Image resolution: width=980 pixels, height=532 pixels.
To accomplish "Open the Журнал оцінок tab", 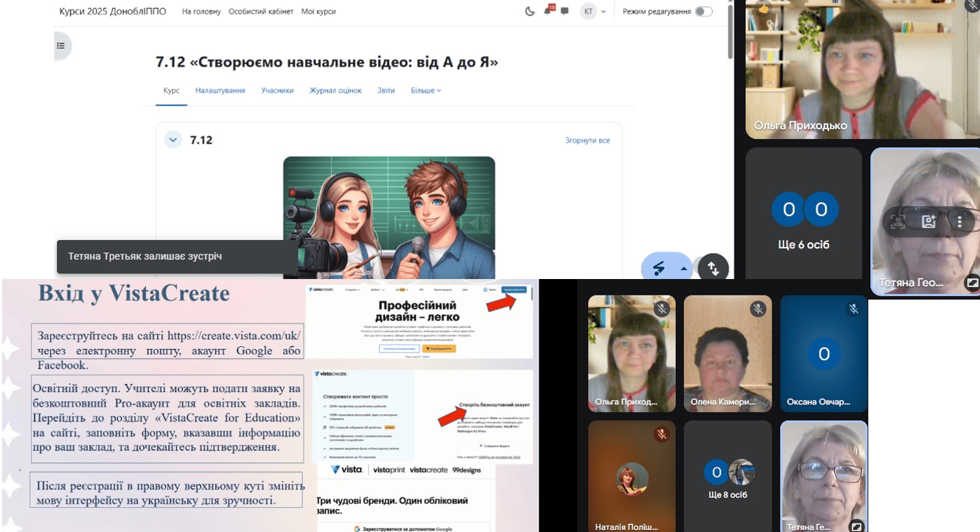I will (x=335, y=90).
